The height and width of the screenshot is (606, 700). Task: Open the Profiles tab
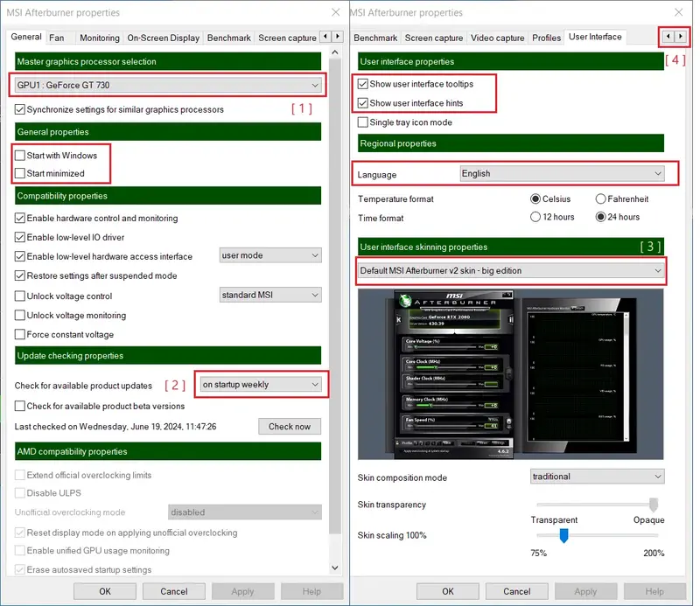(x=546, y=38)
